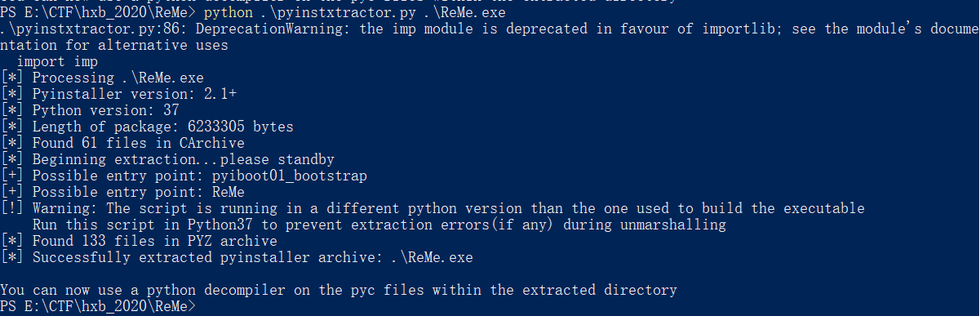The image size is (980, 316).
Task: Click the [*] marker beside Processing line
Action: pyautogui.click(x=12, y=78)
